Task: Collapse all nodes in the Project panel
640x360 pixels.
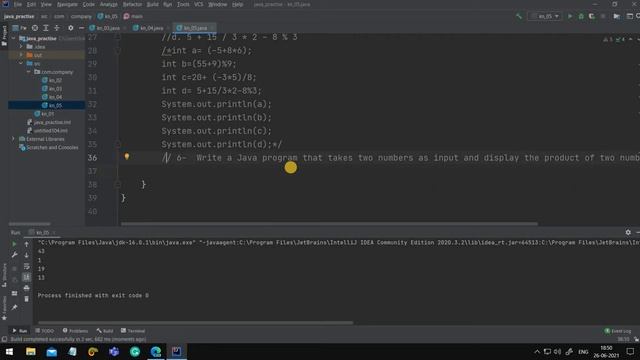Action: click(x=57, y=28)
